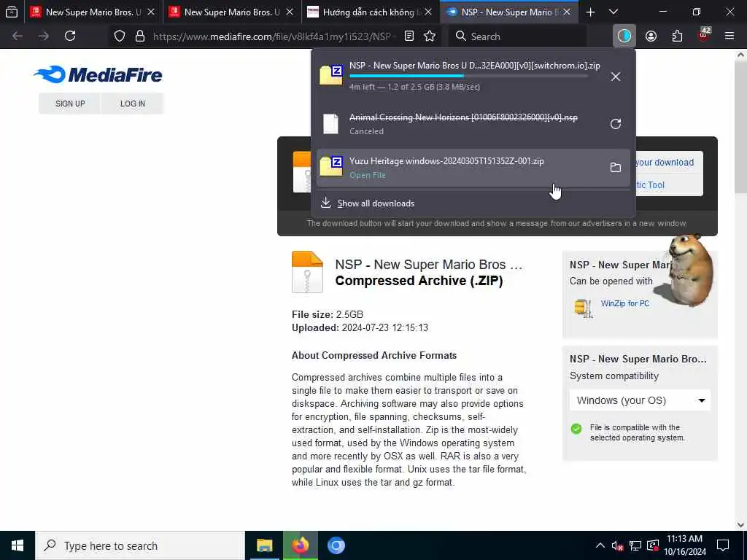
Task: Open the extensions puzzle icon
Action: (677, 36)
